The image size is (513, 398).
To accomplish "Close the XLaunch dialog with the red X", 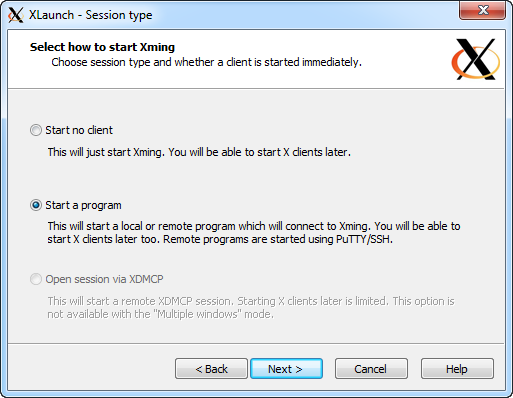I will (x=482, y=10).
